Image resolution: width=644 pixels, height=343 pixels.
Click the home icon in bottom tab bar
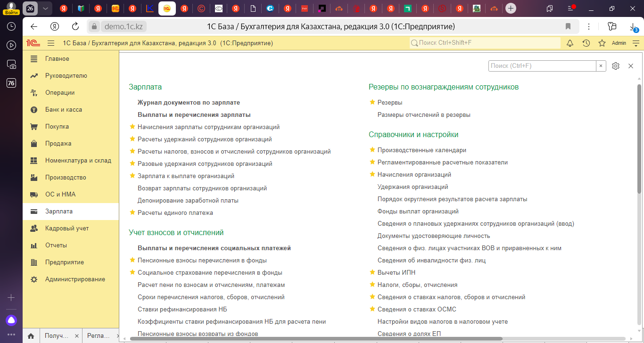tap(31, 336)
